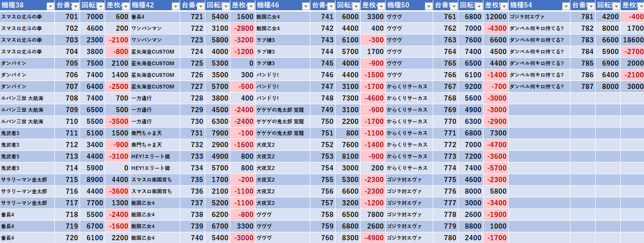The height and width of the screenshot is (243, 644).
Task: Open the 機種54 column filter dropdown
Action: [x=565, y=6]
